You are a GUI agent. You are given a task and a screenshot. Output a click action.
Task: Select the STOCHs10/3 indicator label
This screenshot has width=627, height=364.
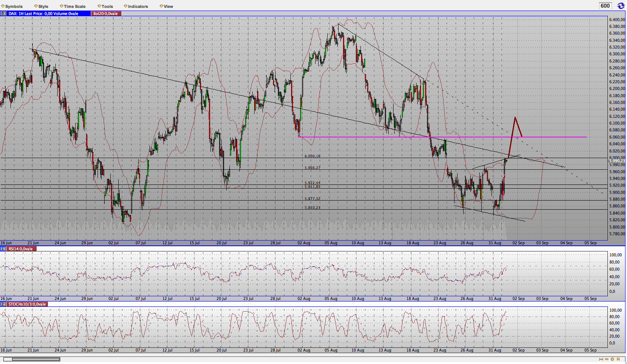tap(27, 304)
